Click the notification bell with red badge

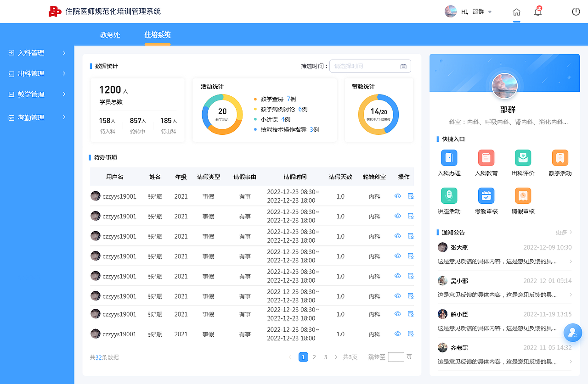(537, 11)
